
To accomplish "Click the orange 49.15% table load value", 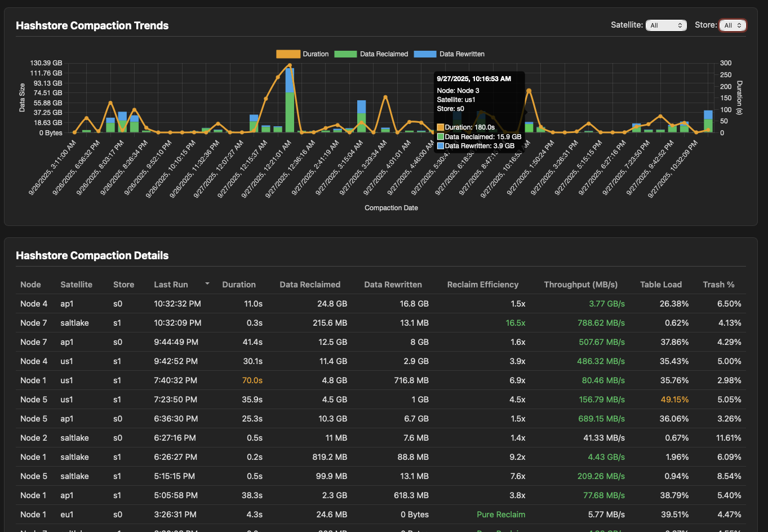I will [x=674, y=400].
